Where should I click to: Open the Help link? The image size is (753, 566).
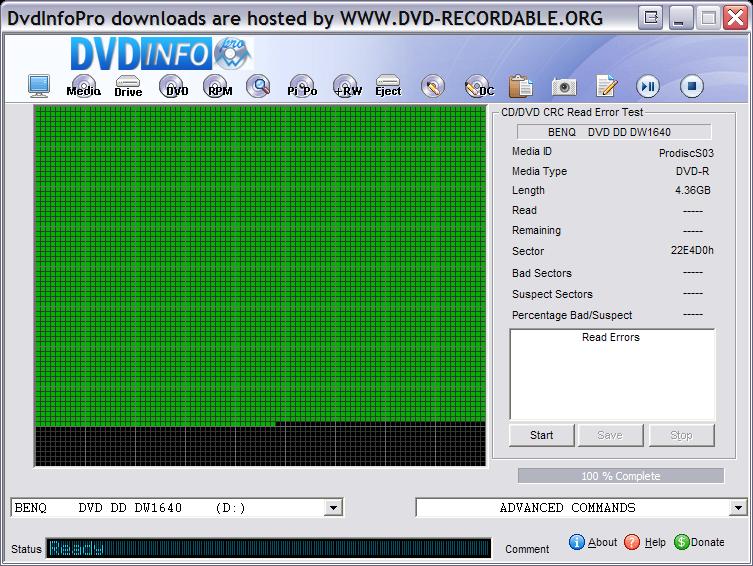(655, 542)
